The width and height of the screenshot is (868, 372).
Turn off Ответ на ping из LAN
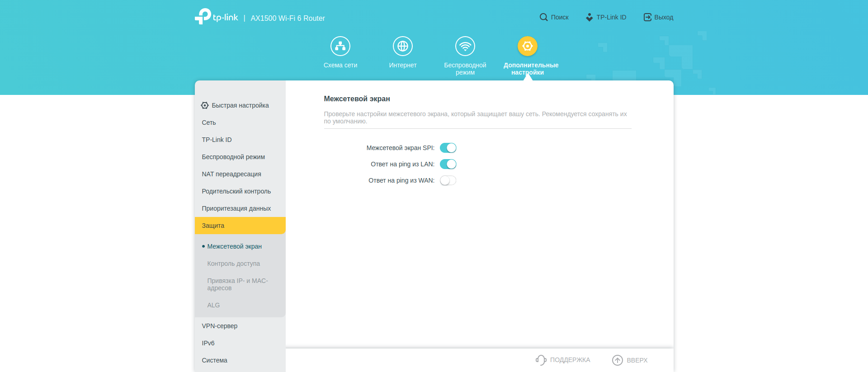[448, 164]
